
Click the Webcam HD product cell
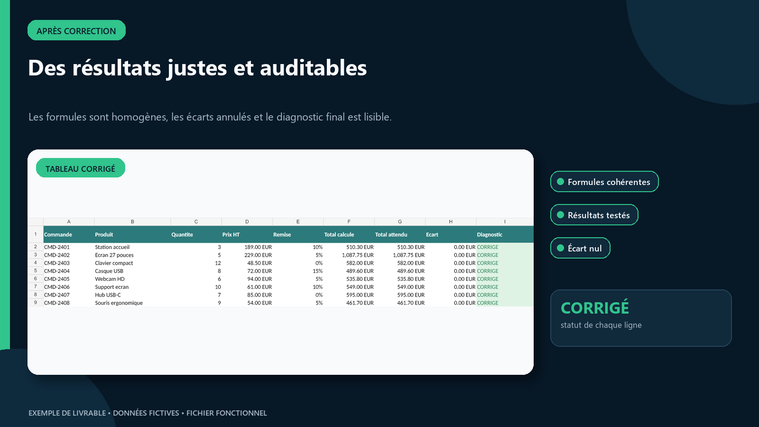tap(132, 279)
